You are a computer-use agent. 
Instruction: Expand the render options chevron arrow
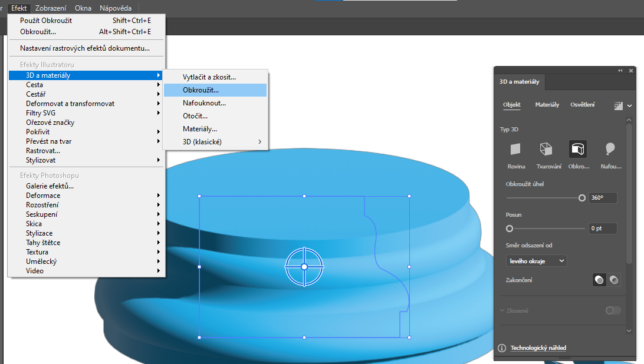[x=630, y=106]
